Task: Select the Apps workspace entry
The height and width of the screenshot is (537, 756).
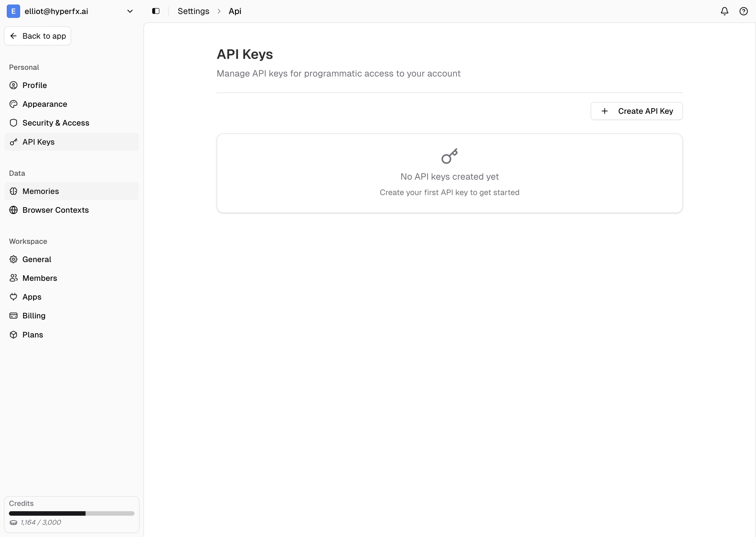Action: (32, 297)
